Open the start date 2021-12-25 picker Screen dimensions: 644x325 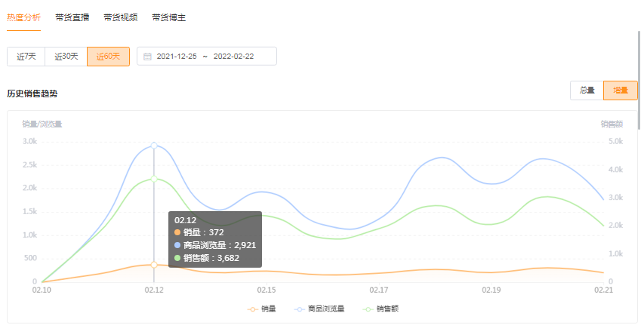pos(176,57)
